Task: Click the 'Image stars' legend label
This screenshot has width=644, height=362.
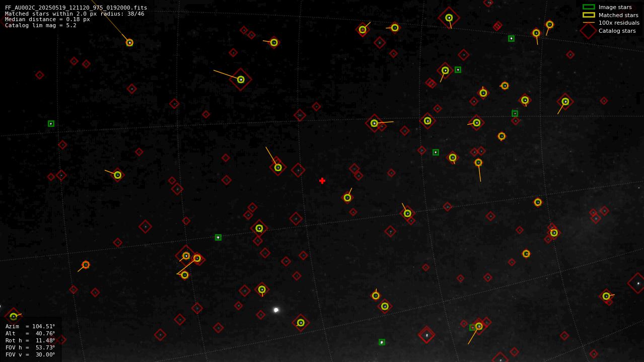Action: coord(615,7)
